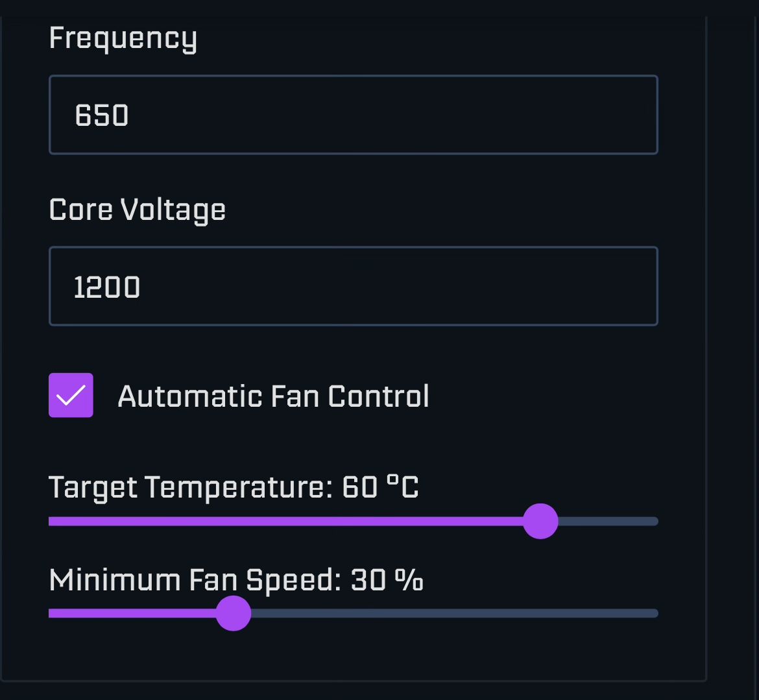Screen dimensions: 759x700
Task: Place cursor on the 650 value text
Action: [102, 115]
